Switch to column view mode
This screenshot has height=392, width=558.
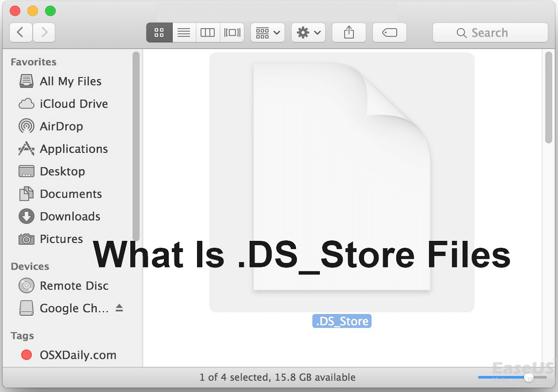(x=208, y=33)
